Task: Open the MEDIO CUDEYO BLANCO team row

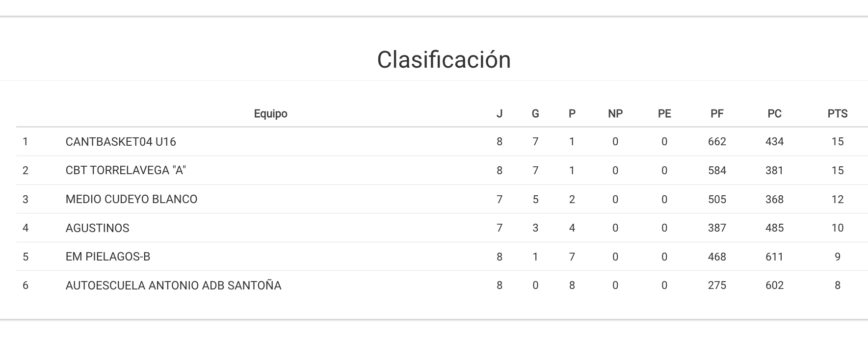Action: tap(132, 199)
